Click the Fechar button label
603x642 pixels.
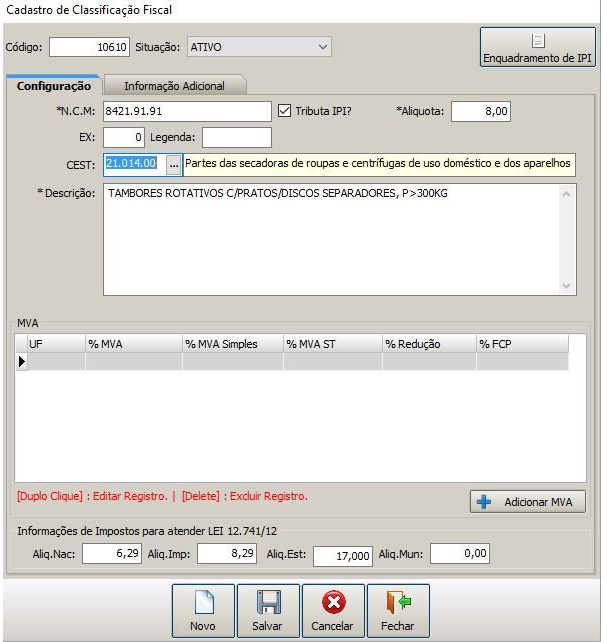click(x=397, y=626)
